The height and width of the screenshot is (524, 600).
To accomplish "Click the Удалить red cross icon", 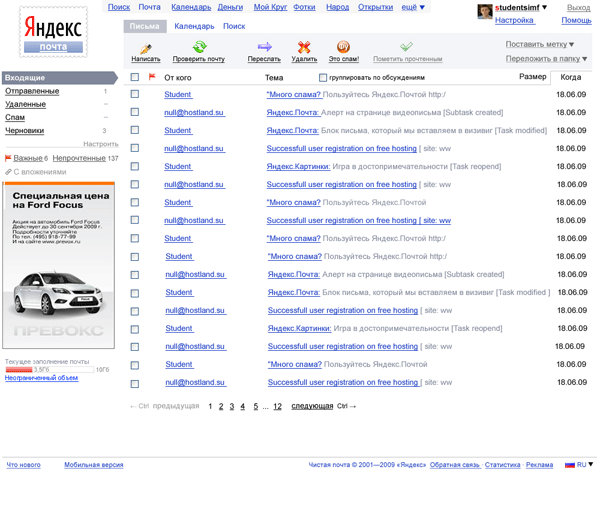I will click(304, 47).
